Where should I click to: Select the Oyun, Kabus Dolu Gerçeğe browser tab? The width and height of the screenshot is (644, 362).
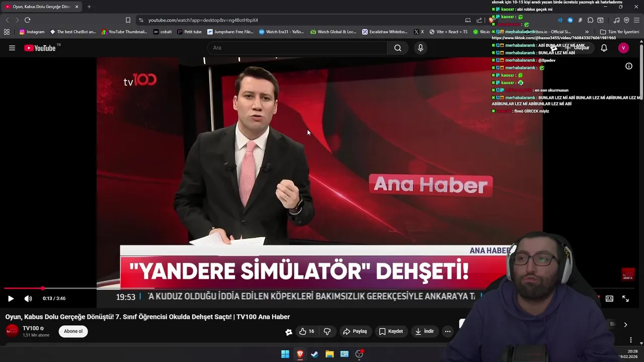[x=42, y=7]
